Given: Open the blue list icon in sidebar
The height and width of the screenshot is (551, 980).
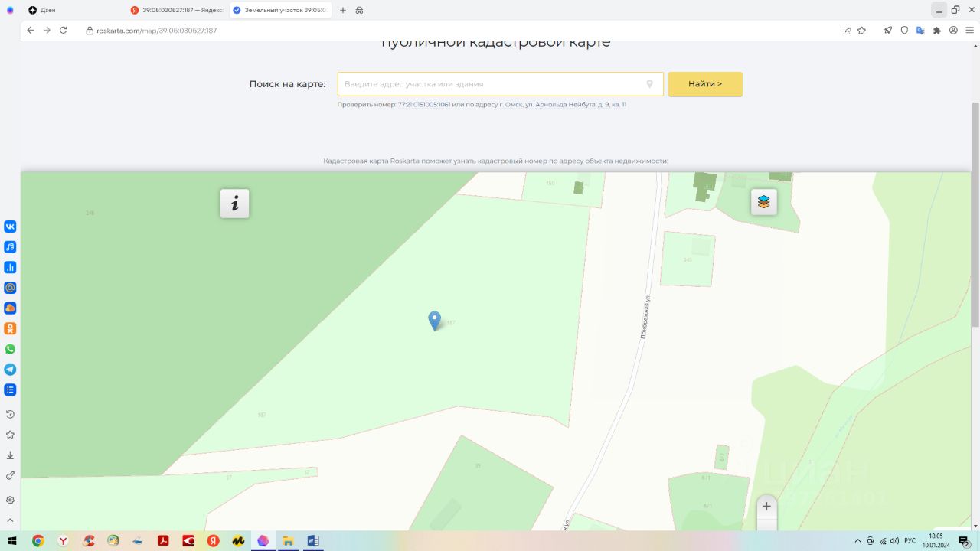Looking at the screenshot, I should [x=10, y=390].
